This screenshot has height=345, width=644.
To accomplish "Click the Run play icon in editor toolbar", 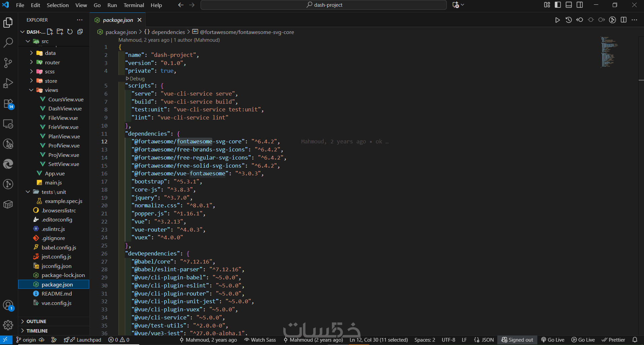I will point(558,20).
